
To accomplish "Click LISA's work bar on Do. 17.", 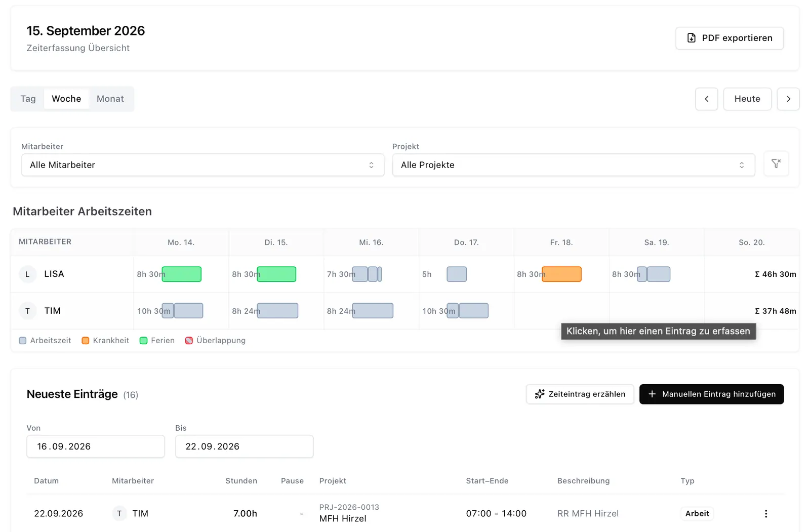I will [x=457, y=274].
